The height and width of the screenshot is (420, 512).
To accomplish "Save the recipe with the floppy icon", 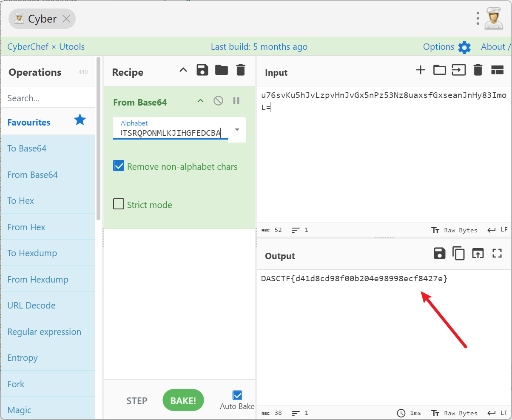I will pos(202,70).
